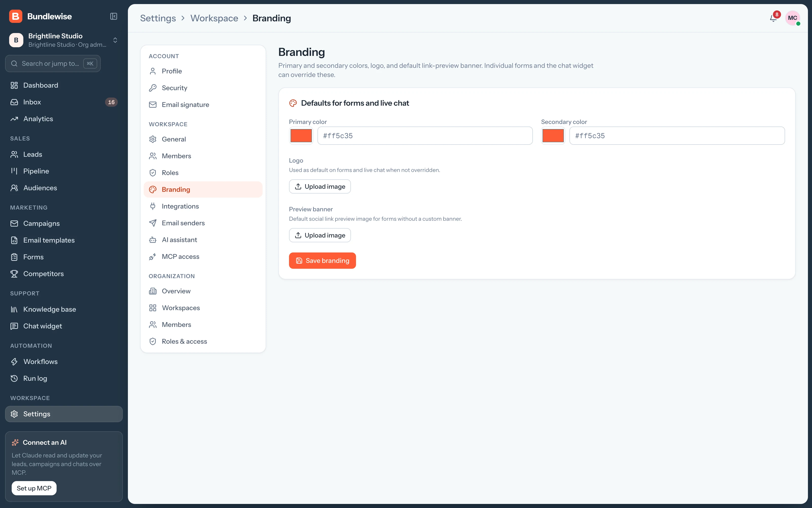Upload image for the Preview banner
The image size is (812, 508).
[320, 235]
